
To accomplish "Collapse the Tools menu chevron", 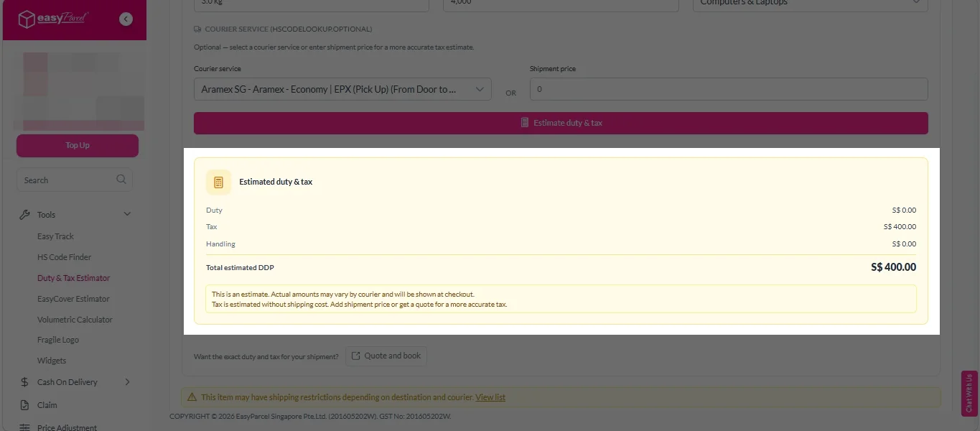I will (128, 214).
